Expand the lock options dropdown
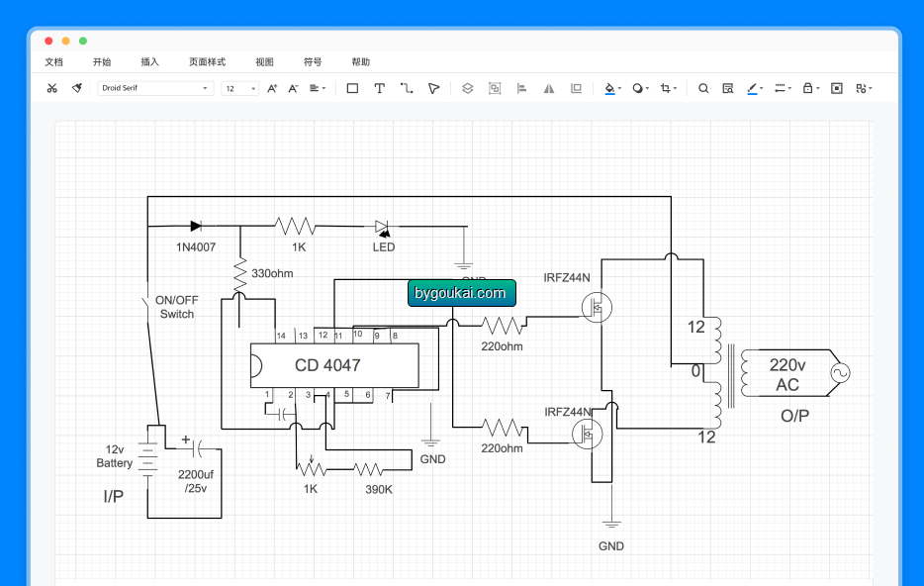 point(811,88)
